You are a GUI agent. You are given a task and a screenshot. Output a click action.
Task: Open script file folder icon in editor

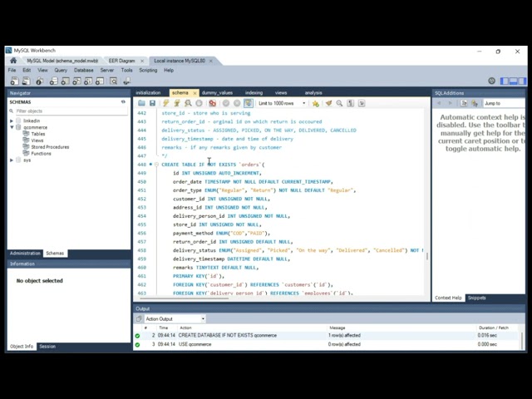click(141, 103)
